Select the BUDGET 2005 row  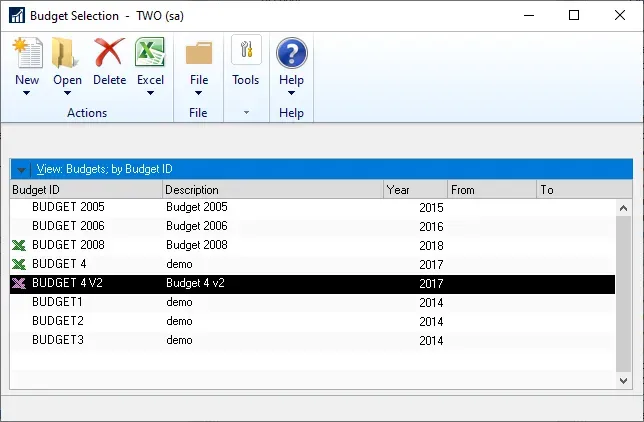[68, 207]
